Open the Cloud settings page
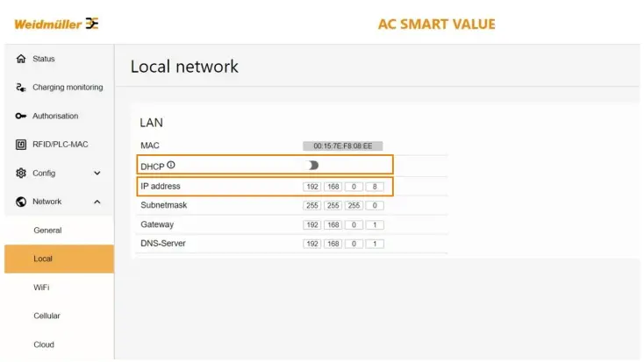Screen dimensions: 644x362 click(x=44, y=344)
